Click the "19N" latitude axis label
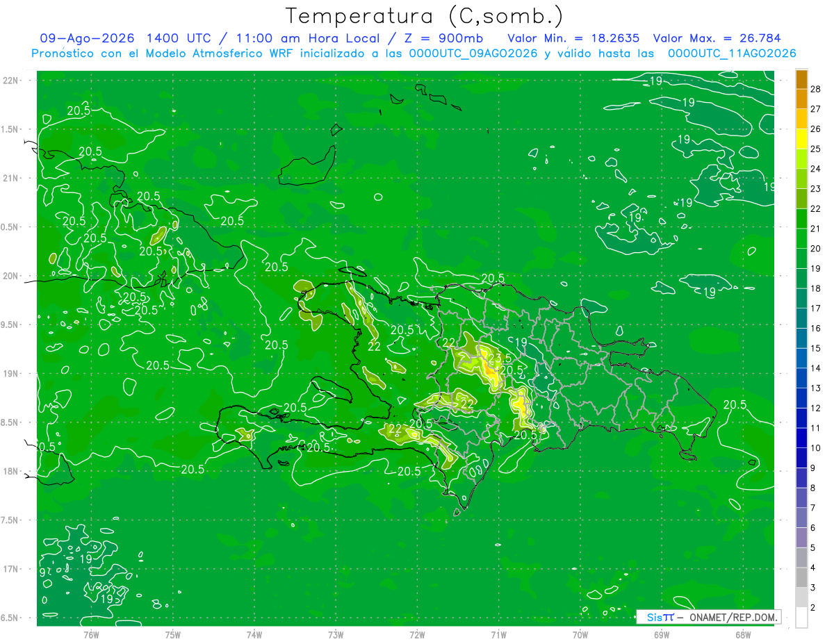Screen dimensions: 834x644 (10, 374)
